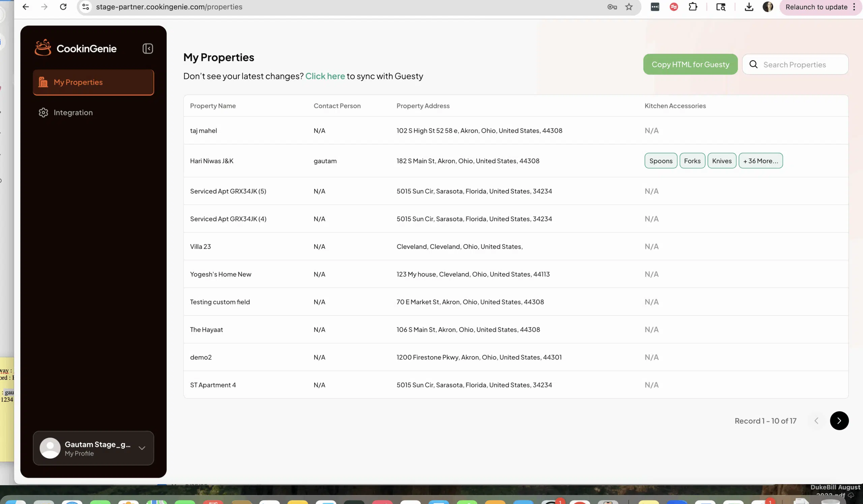Collapse the sidebar panel icon
This screenshot has height=504, width=863.
coord(148,49)
